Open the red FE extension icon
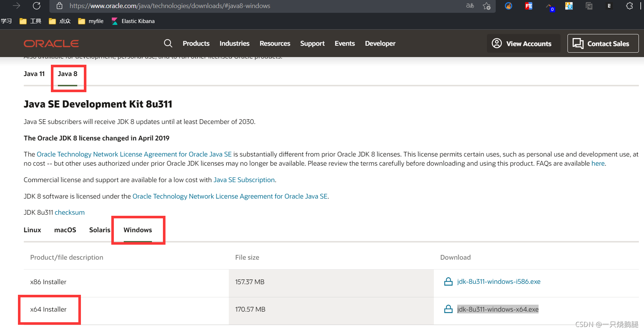The image size is (644, 331). tap(528, 6)
